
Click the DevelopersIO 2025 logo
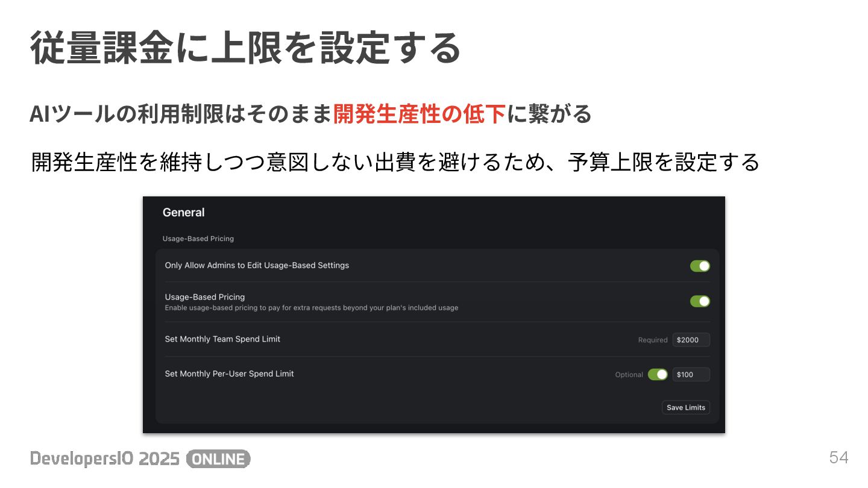(x=105, y=459)
